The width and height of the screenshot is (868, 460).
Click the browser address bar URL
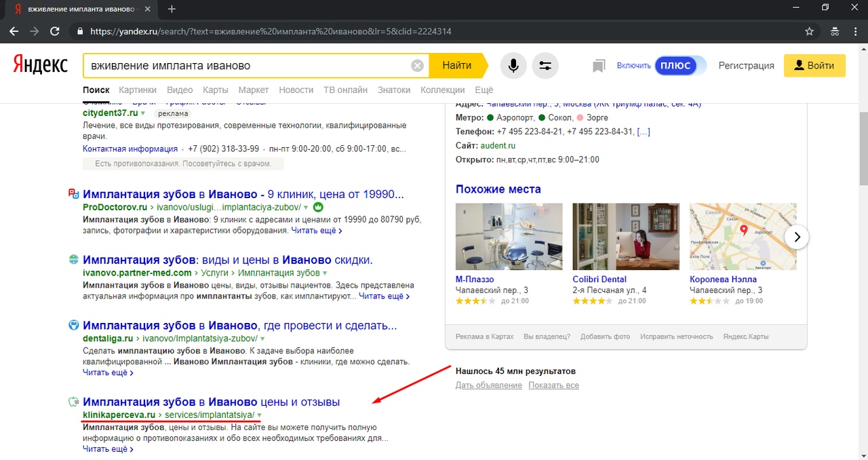pos(271,31)
